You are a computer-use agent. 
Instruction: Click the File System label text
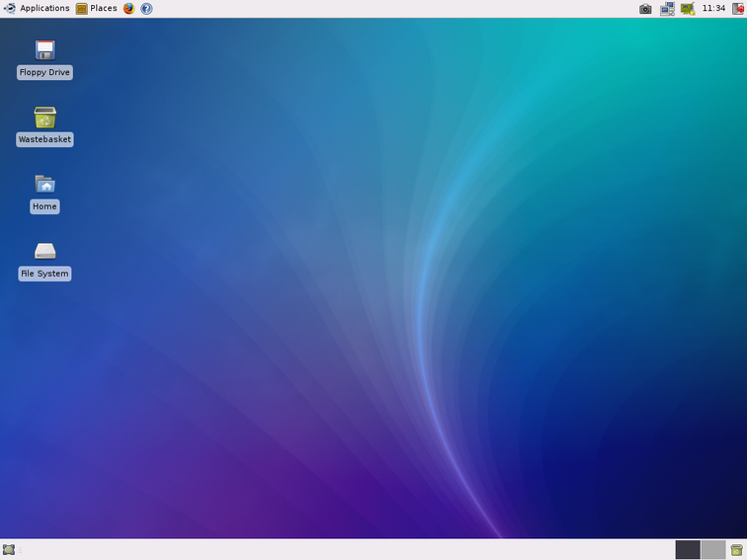pyautogui.click(x=44, y=274)
